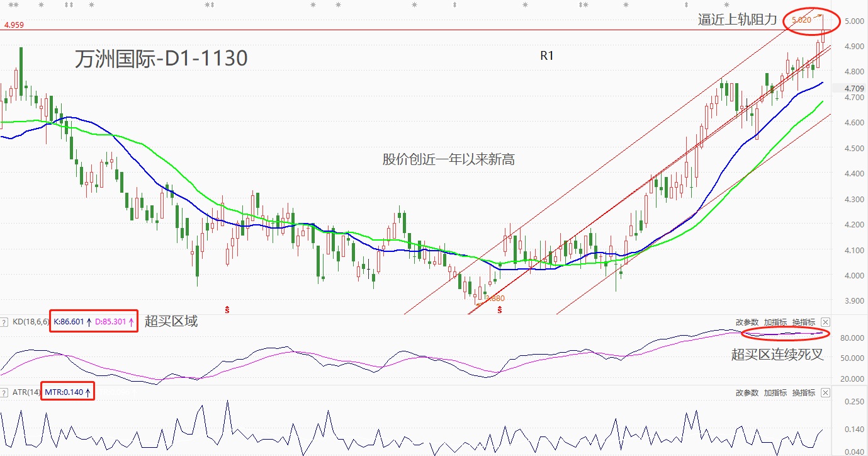Image resolution: width=868 pixels, height=456 pixels.
Task: Click the 5.000 price axis label
Action: (854, 21)
